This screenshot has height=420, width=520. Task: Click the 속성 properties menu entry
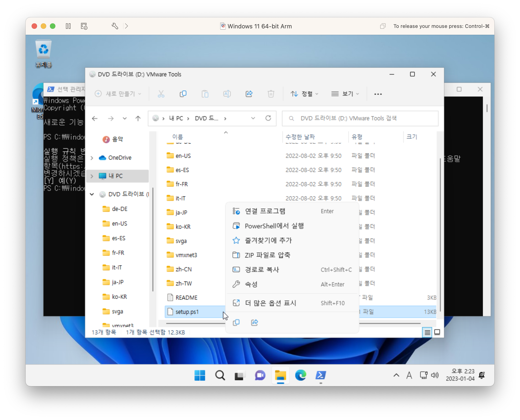click(251, 284)
